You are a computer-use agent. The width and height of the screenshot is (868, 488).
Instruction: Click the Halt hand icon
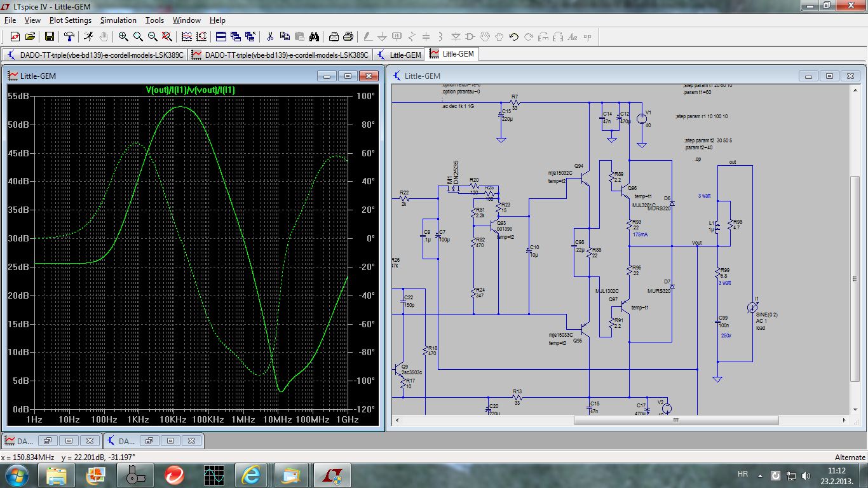point(104,37)
